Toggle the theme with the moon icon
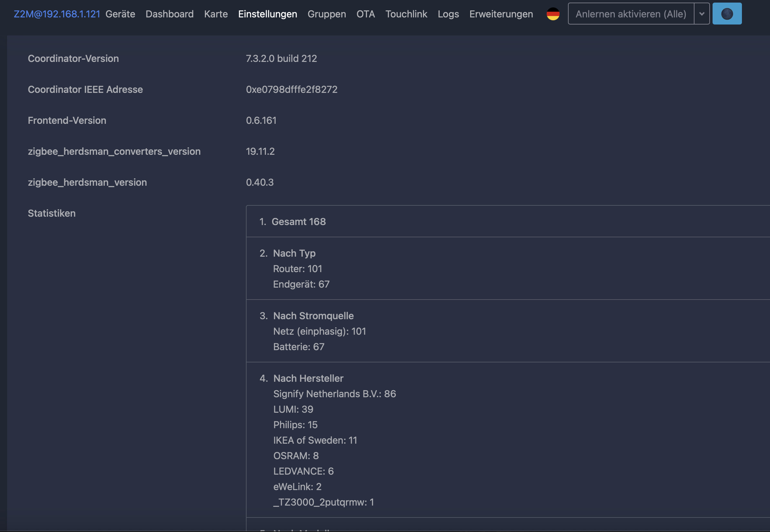Viewport: 770px width, 532px height. pos(727,14)
